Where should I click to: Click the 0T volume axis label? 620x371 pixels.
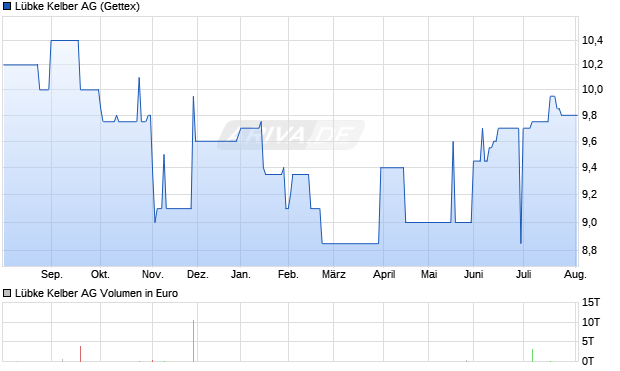coord(588,361)
